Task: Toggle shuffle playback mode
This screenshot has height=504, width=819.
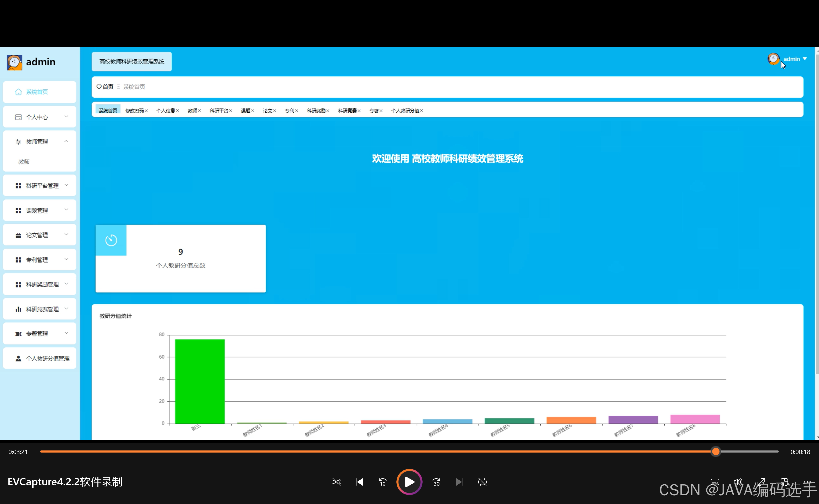Action: click(x=336, y=482)
